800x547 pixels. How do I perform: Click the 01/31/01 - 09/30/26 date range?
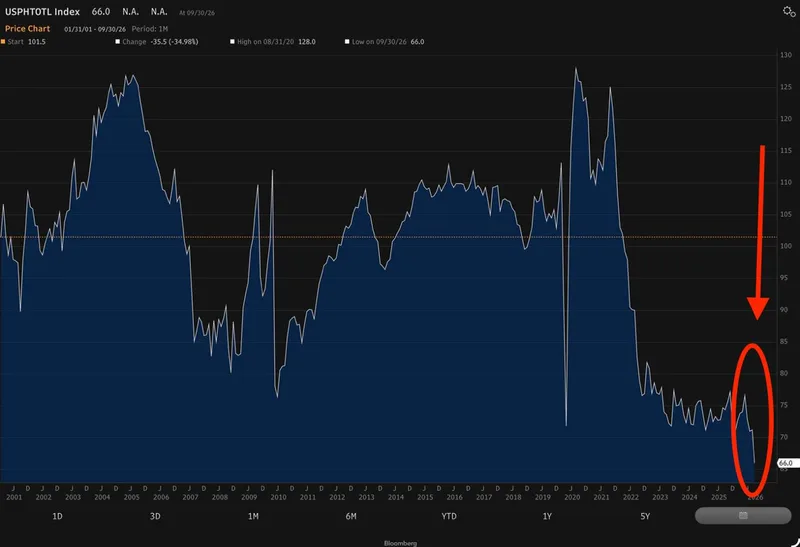pos(95,29)
